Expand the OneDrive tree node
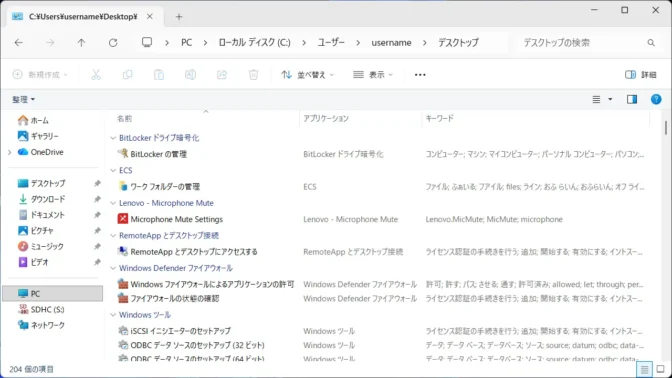 tap(10, 152)
